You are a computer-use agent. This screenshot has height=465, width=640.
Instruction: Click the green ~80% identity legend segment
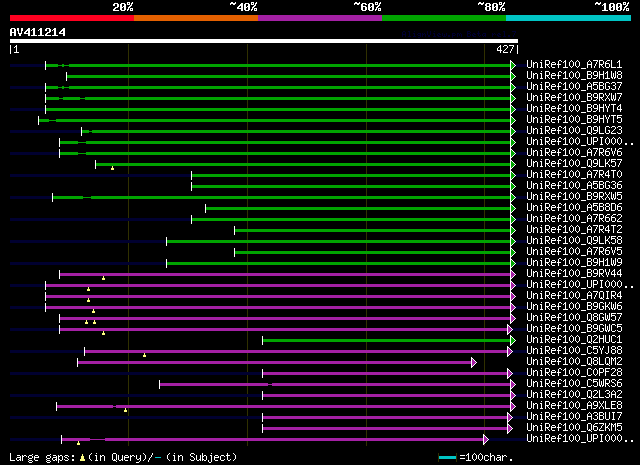[444, 18]
